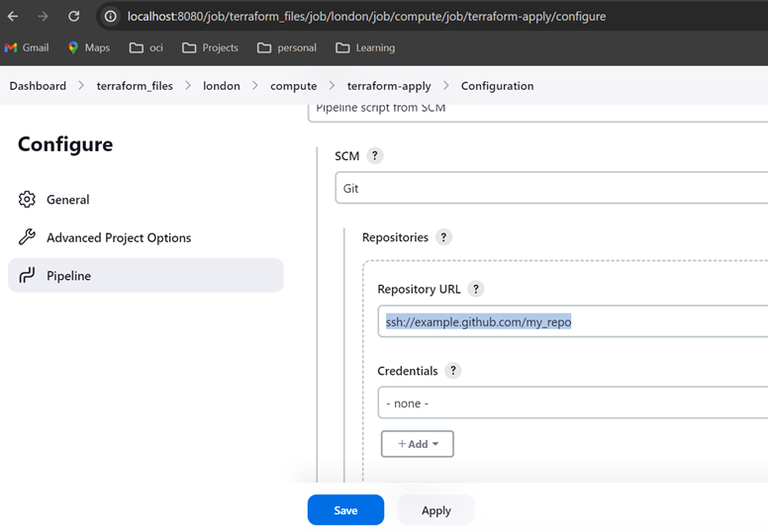This screenshot has height=532, width=768.
Task: Click the browser back arrow
Action: point(13,17)
